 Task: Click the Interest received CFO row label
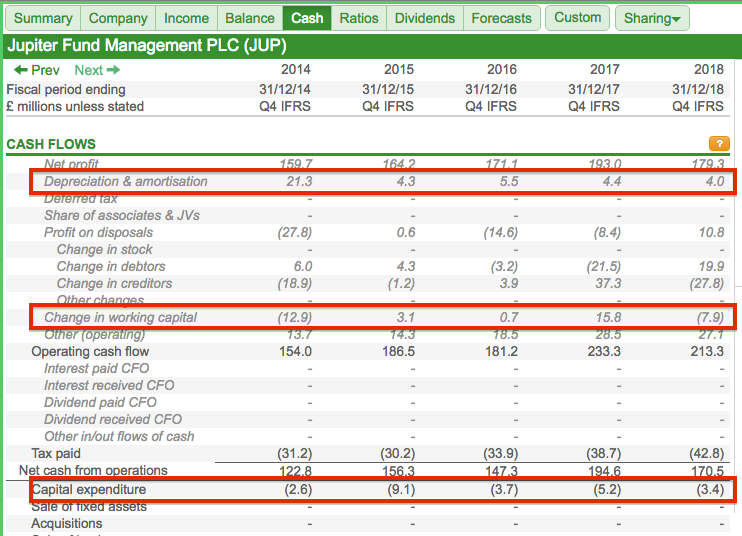109,386
